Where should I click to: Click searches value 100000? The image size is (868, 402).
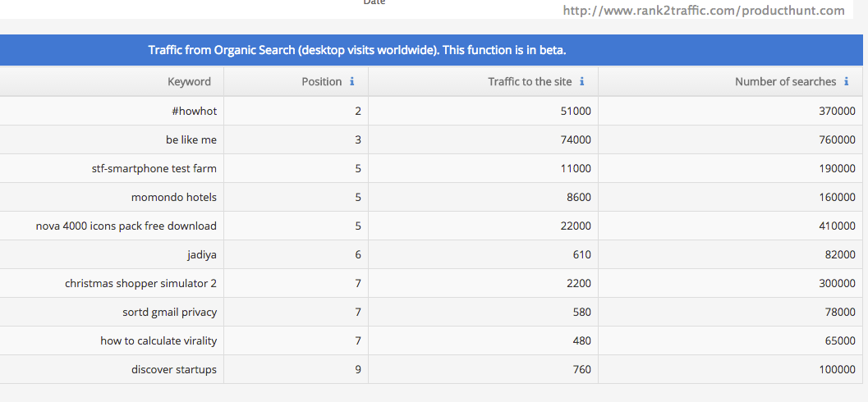tap(837, 369)
